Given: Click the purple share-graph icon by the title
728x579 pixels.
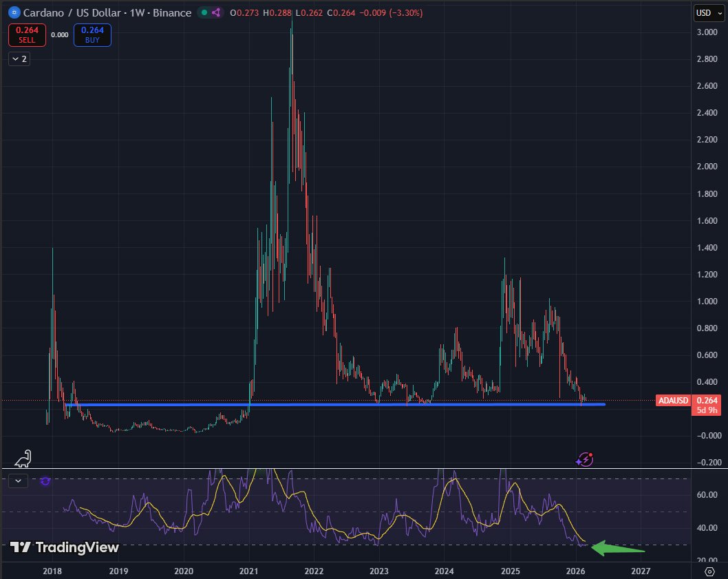Looking at the screenshot, I should pos(216,12).
